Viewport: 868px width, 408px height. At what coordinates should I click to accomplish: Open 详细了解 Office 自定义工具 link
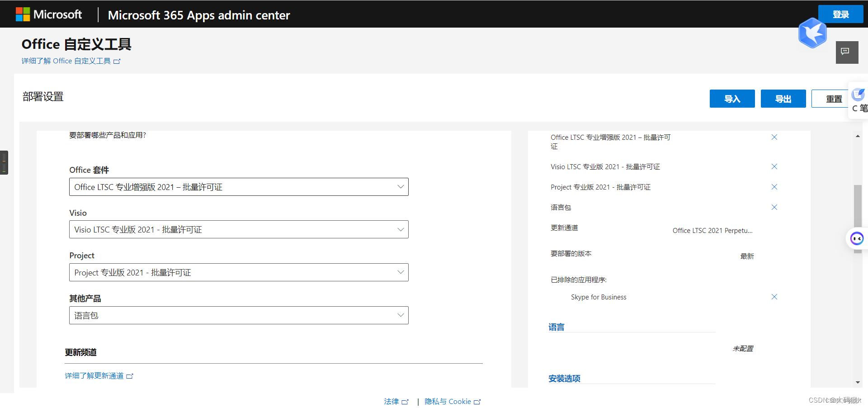point(71,61)
